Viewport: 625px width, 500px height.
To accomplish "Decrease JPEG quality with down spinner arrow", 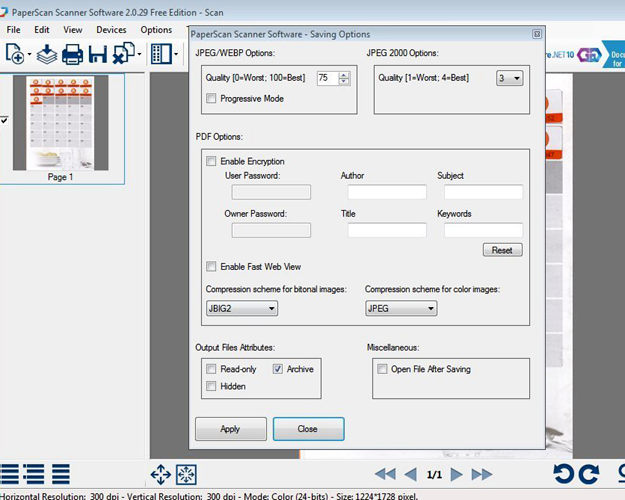I will coord(344,81).
